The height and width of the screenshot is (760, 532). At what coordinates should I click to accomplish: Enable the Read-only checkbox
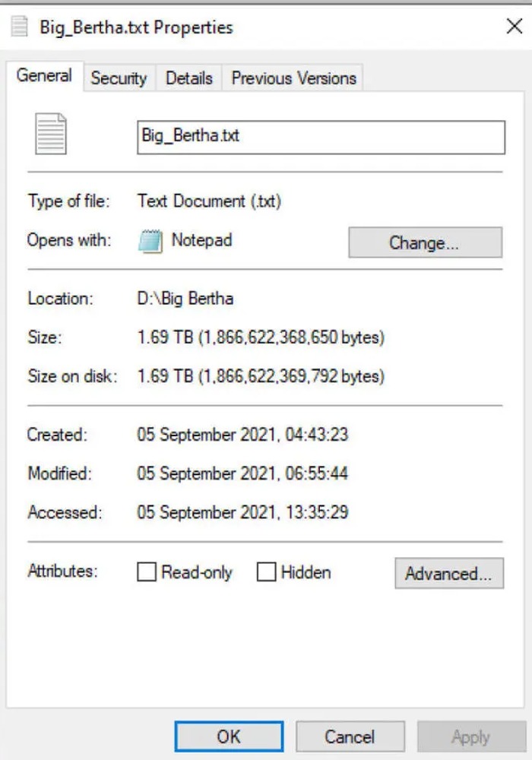pyautogui.click(x=147, y=572)
